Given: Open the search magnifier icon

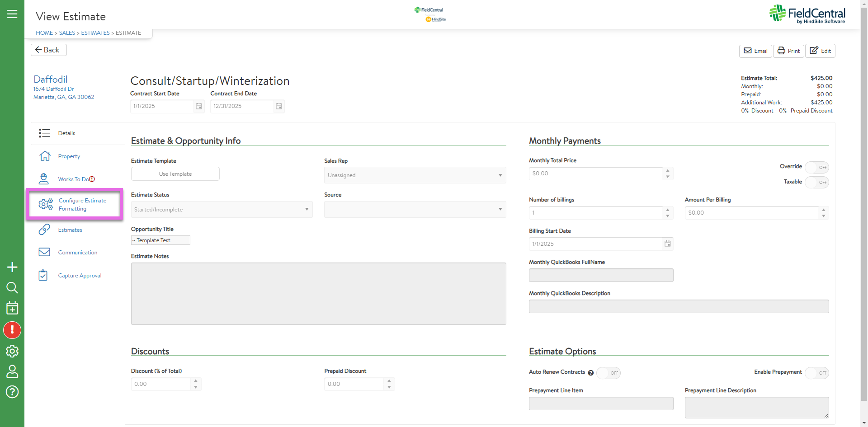Looking at the screenshot, I should point(12,288).
